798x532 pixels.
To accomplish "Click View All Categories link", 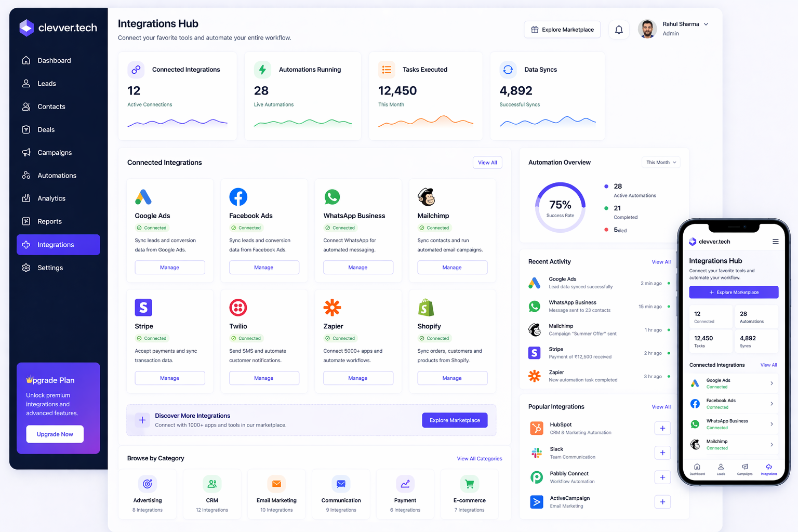I will click(x=479, y=459).
